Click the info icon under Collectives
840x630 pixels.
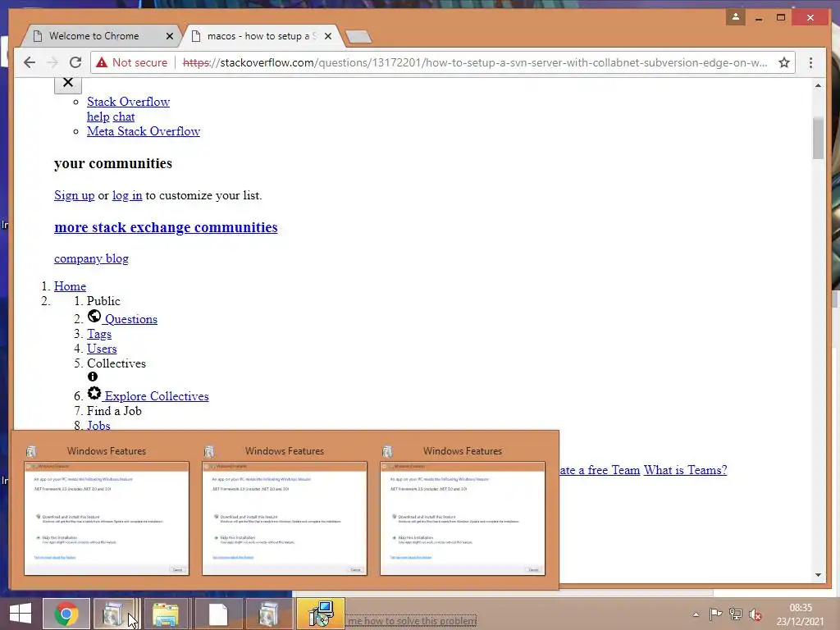(x=93, y=377)
